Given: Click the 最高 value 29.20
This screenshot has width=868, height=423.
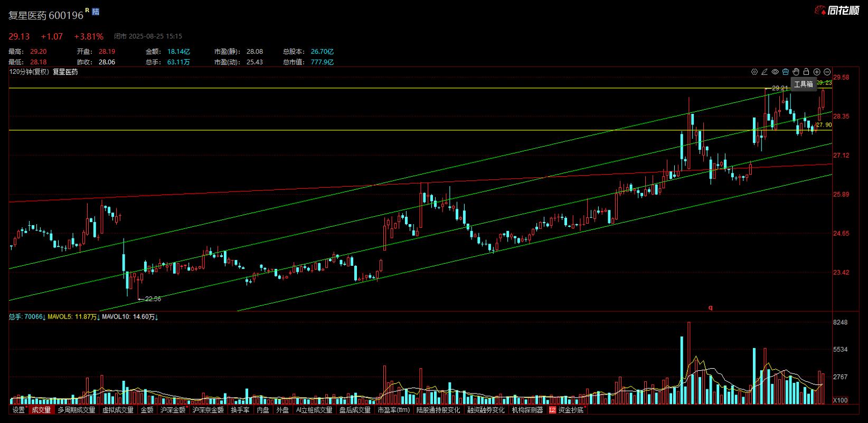Looking at the screenshot, I should pos(38,52).
